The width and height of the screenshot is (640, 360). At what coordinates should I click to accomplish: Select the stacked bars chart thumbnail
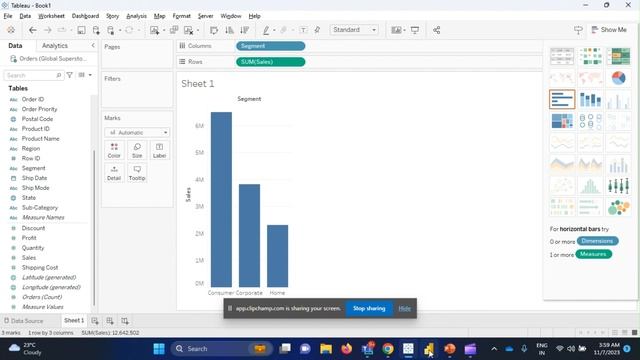tap(590, 99)
